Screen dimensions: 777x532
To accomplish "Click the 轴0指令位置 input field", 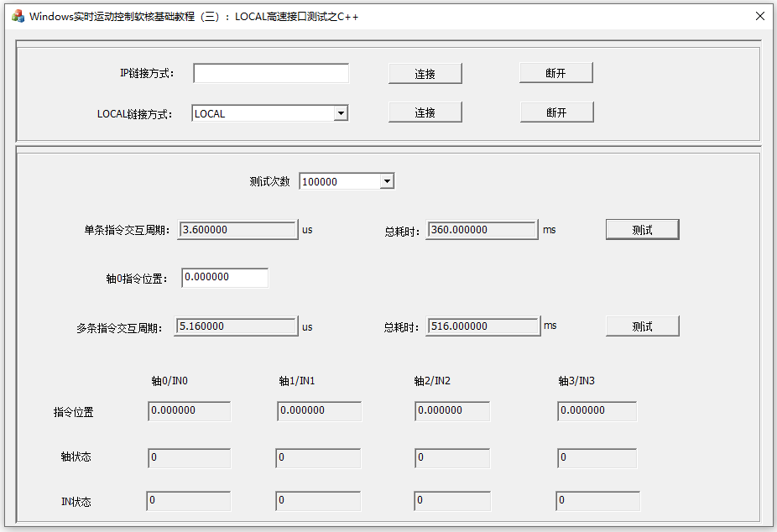I will 224,277.
